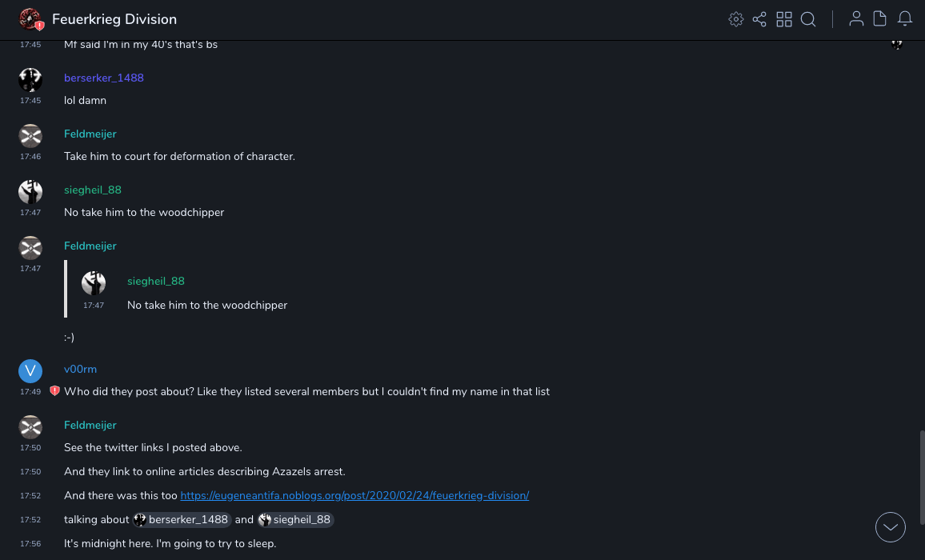Open notifications bell icon

tap(905, 19)
